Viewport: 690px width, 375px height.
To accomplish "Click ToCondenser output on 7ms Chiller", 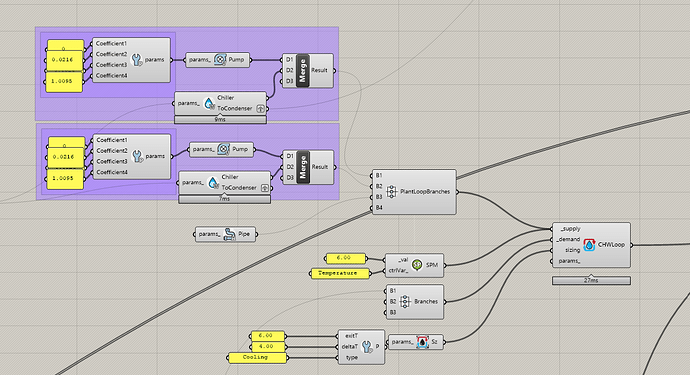I will pos(239,188).
